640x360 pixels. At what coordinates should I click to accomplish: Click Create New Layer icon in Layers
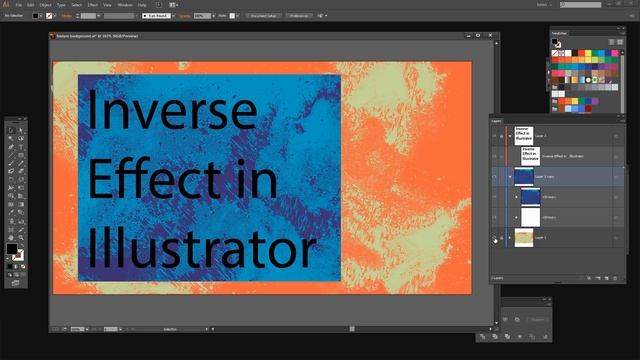click(607, 278)
